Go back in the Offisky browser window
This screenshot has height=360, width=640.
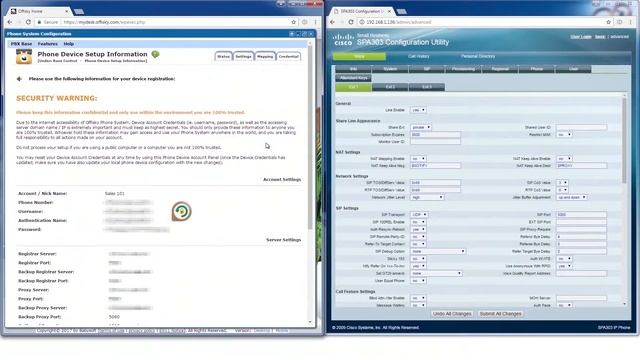click(10, 22)
